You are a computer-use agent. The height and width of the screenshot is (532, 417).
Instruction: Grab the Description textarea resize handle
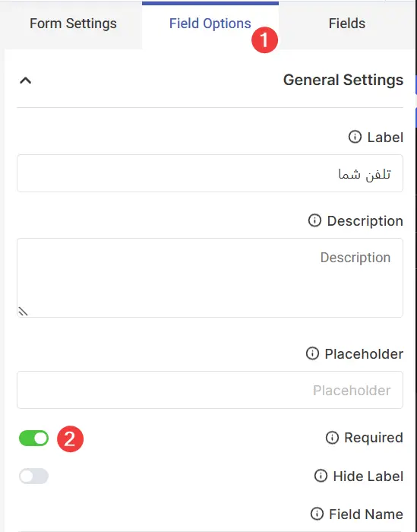[23, 311]
